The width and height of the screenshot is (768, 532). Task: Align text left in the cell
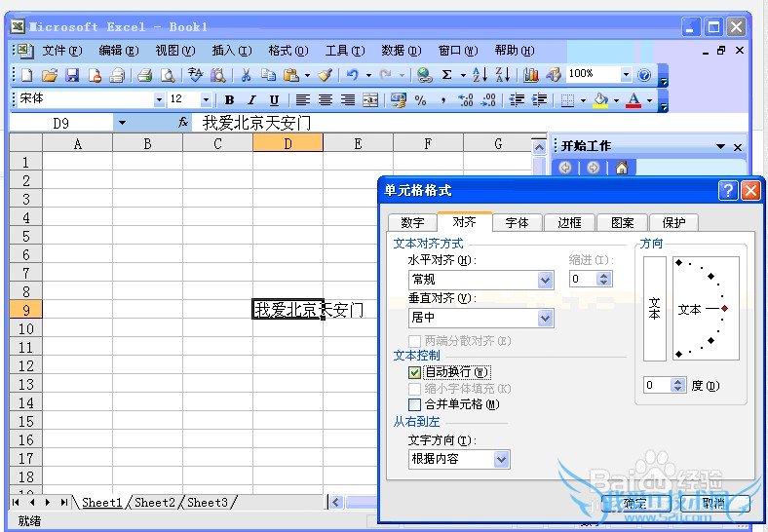tap(303, 100)
